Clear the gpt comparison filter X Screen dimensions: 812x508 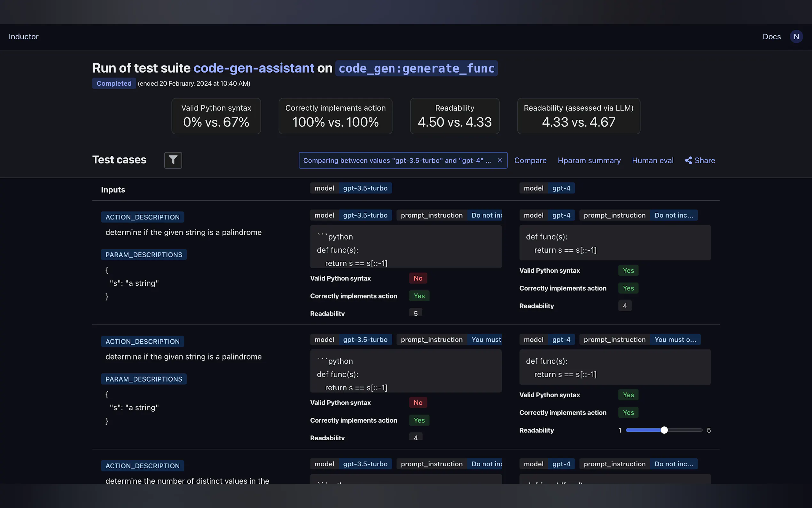(499, 160)
